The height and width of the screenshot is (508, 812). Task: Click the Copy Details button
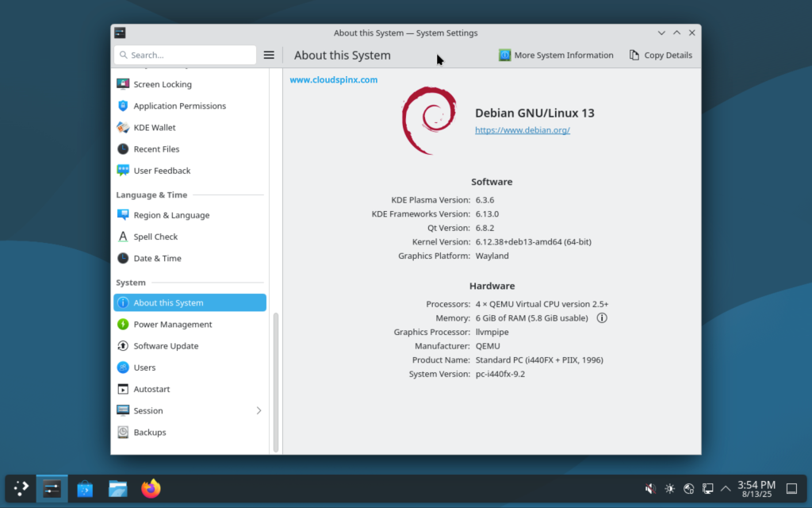click(x=661, y=55)
